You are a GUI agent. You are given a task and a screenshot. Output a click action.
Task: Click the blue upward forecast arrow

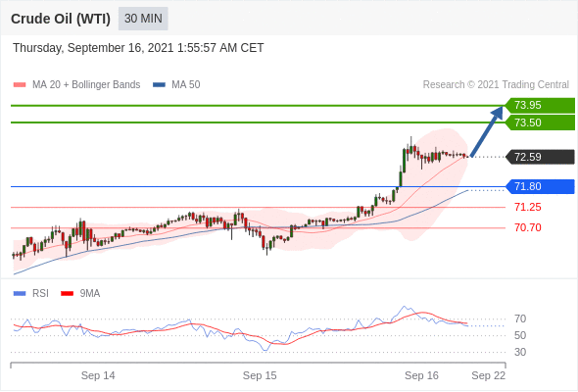(487, 131)
